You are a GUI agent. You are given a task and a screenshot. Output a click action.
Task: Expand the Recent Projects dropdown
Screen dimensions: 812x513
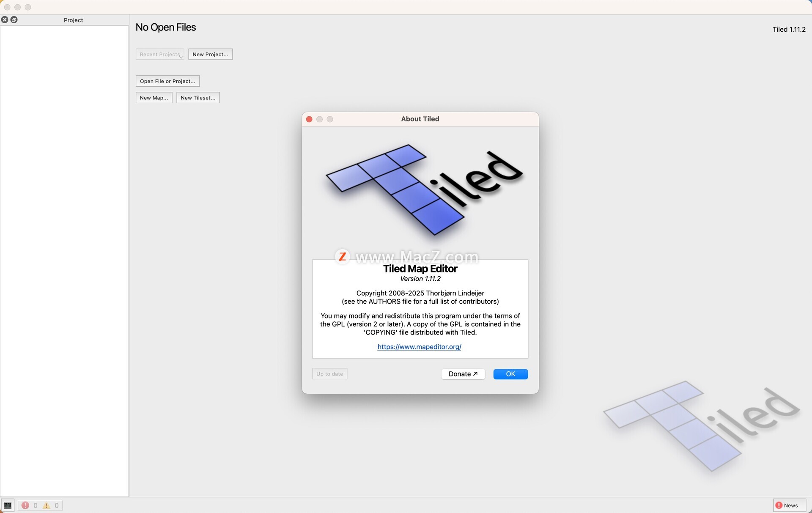(160, 54)
